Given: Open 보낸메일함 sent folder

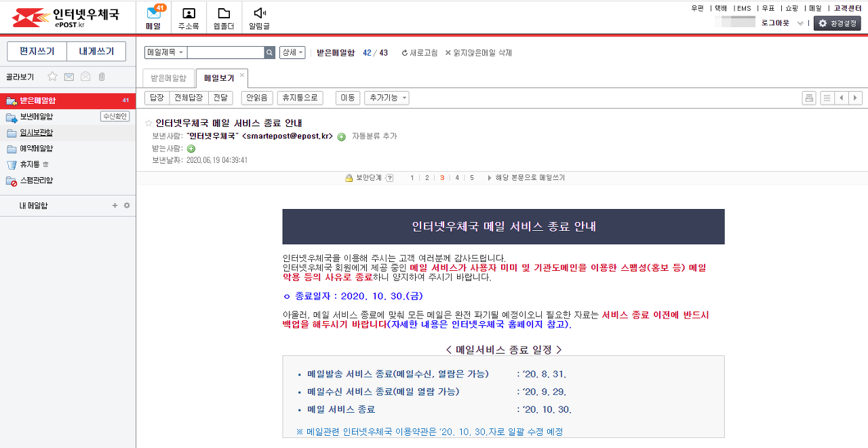Looking at the screenshot, I should coord(36,117).
